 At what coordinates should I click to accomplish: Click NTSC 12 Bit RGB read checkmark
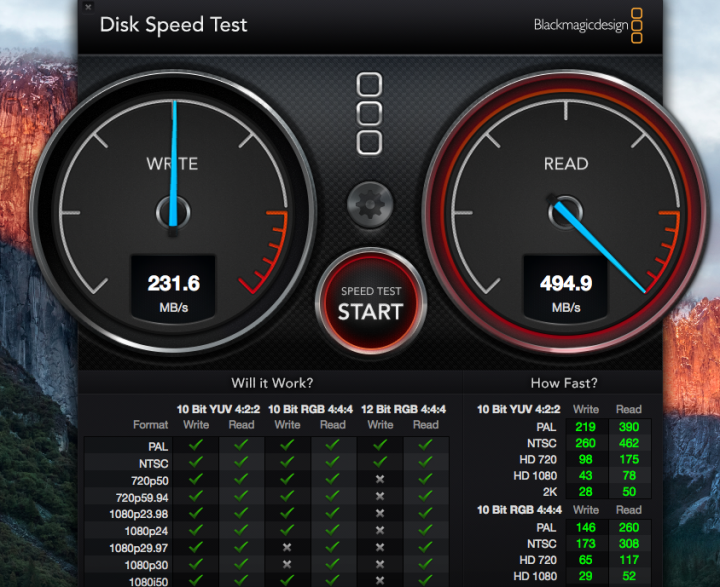pyautogui.click(x=425, y=462)
